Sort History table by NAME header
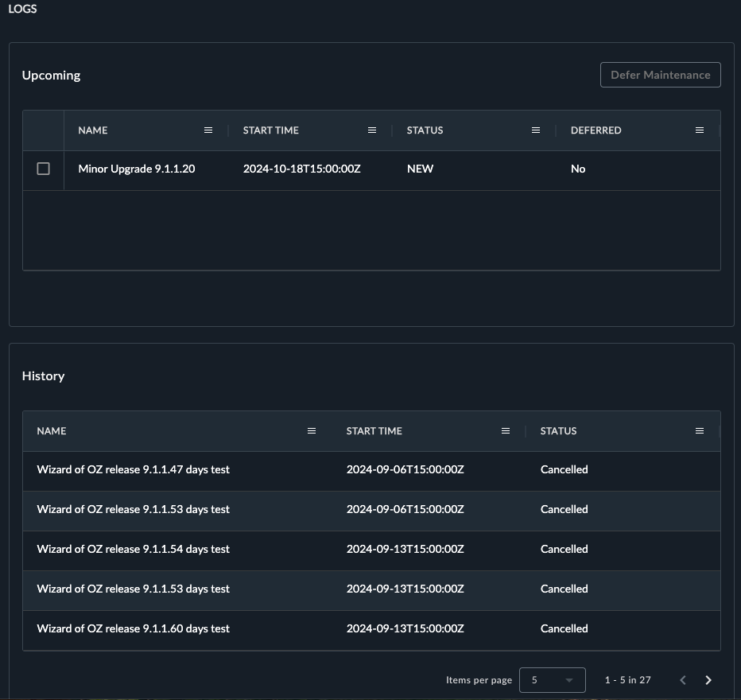The width and height of the screenshot is (741, 700). [x=52, y=431]
